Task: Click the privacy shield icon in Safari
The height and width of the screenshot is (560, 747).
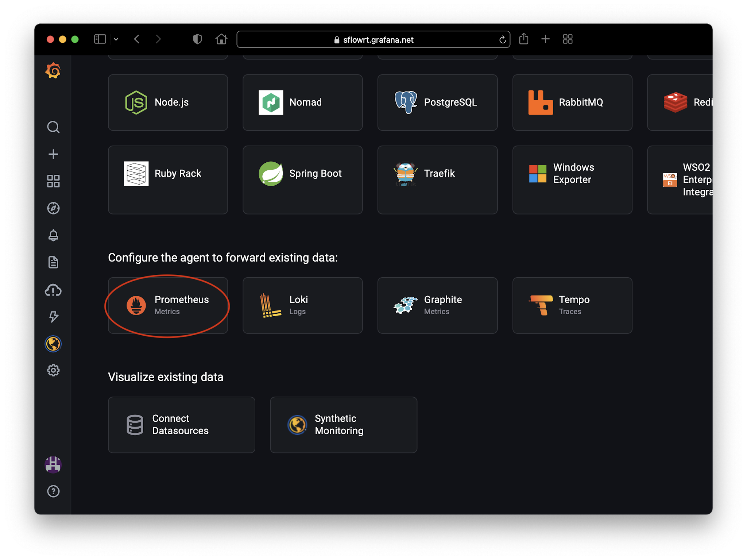Action: pos(197,39)
